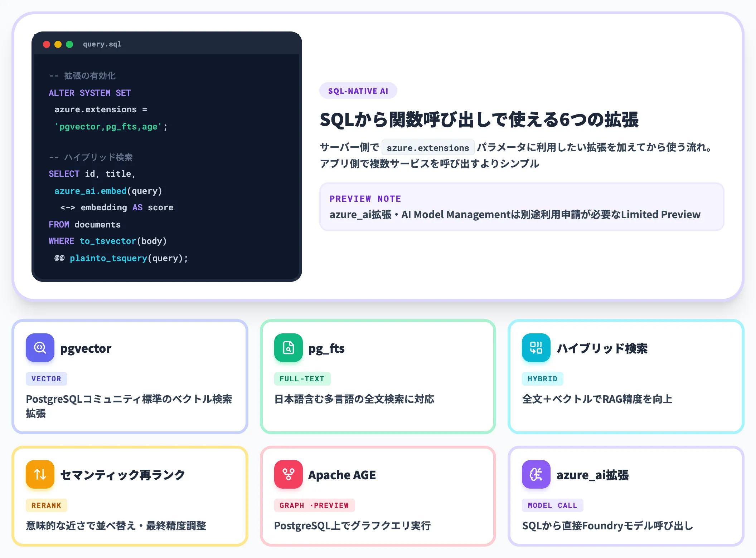The image size is (756, 558).
Task: Click the WHERE to_tsvector(body) code line
Action: pyautogui.click(x=108, y=241)
